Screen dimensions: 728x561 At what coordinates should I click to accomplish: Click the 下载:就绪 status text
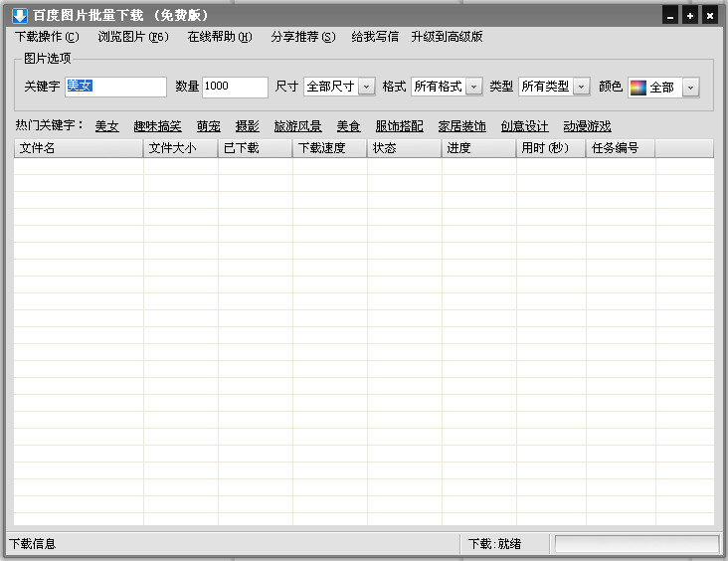pyautogui.click(x=494, y=544)
